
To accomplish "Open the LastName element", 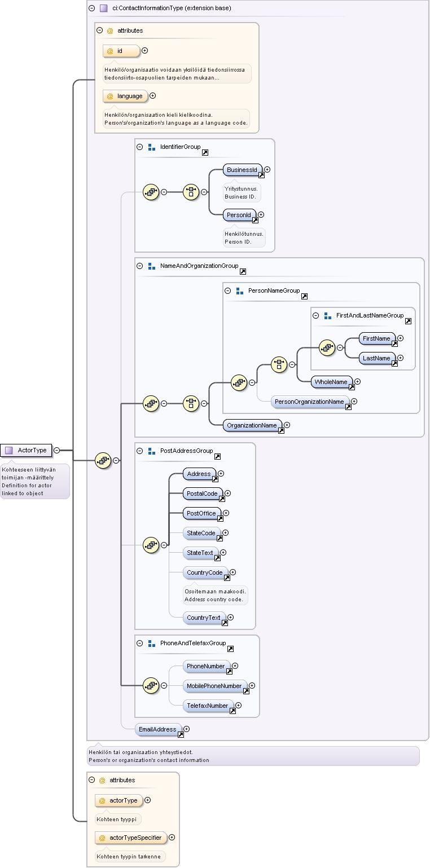I will pos(377,358).
